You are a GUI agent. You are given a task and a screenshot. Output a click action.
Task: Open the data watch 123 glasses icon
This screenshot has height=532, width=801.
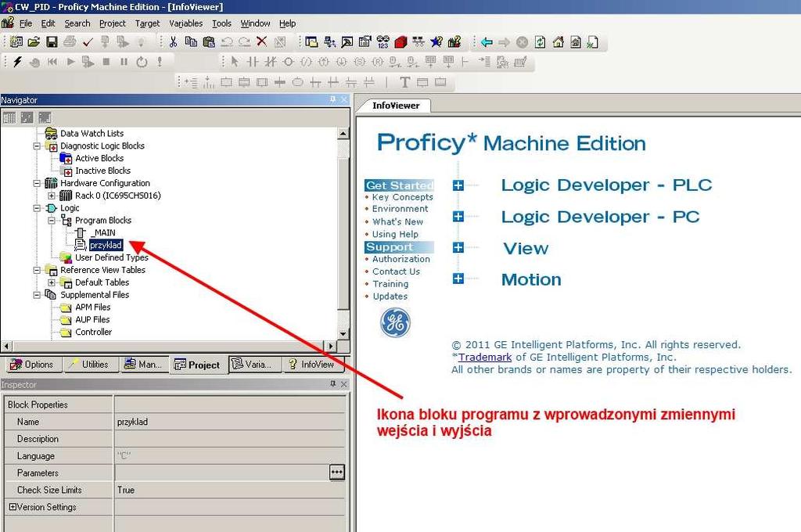point(383,42)
